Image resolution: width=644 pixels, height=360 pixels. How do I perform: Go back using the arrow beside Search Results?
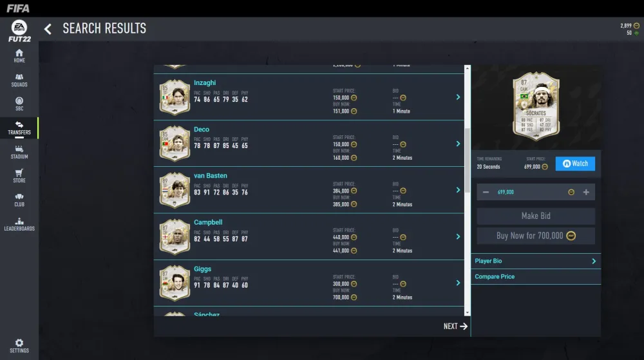pos(48,29)
